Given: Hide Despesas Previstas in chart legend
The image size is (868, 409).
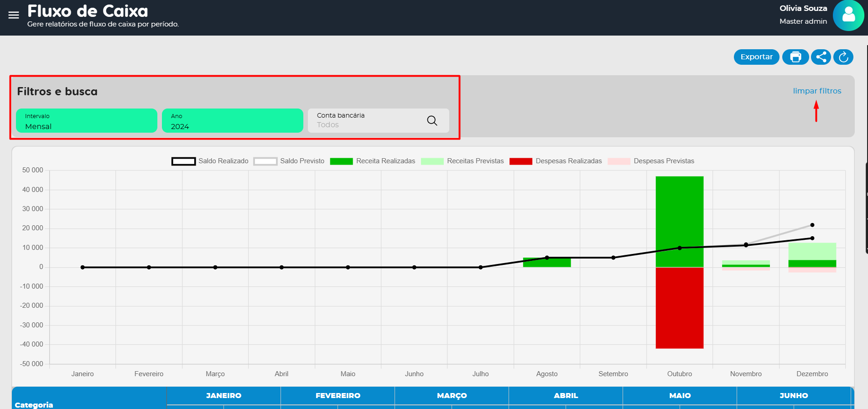Looking at the screenshot, I should (651, 161).
